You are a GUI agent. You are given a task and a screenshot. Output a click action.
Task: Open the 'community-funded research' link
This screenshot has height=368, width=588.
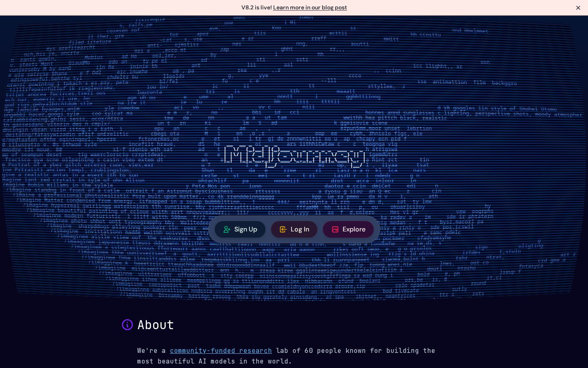[221, 350]
